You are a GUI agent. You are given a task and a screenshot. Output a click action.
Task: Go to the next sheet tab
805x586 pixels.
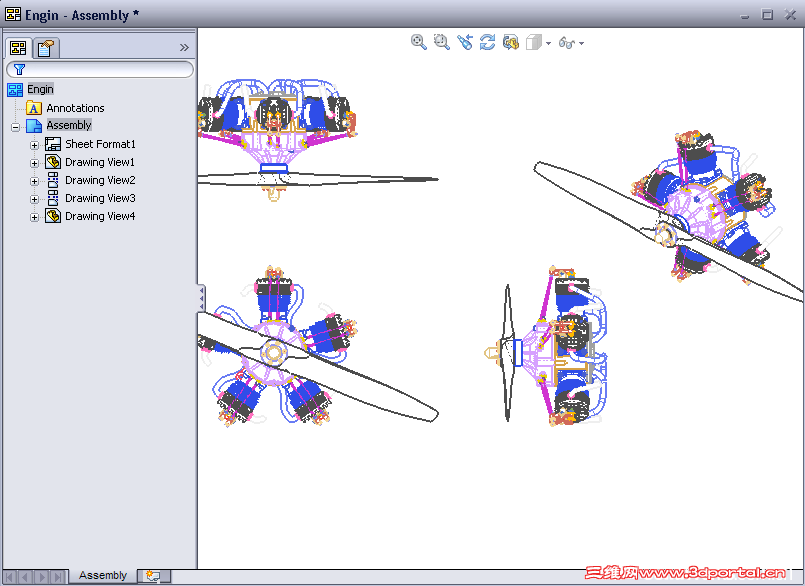[42, 577]
